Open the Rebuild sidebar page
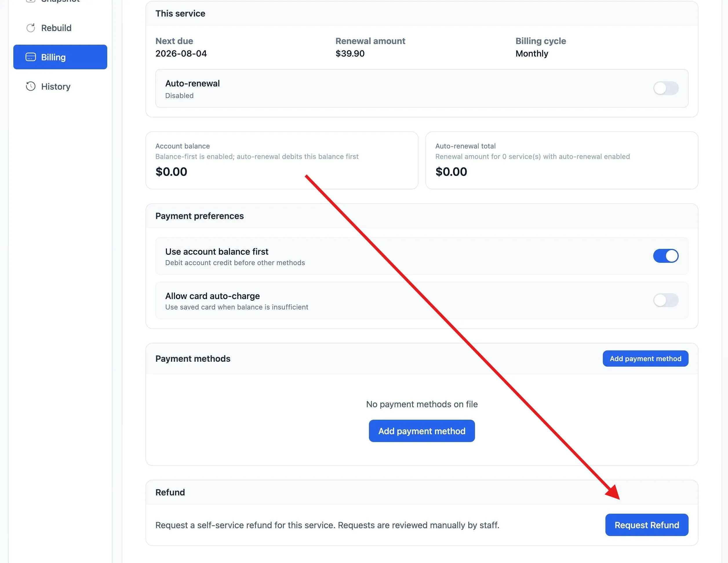728x563 pixels. pyautogui.click(x=60, y=28)
